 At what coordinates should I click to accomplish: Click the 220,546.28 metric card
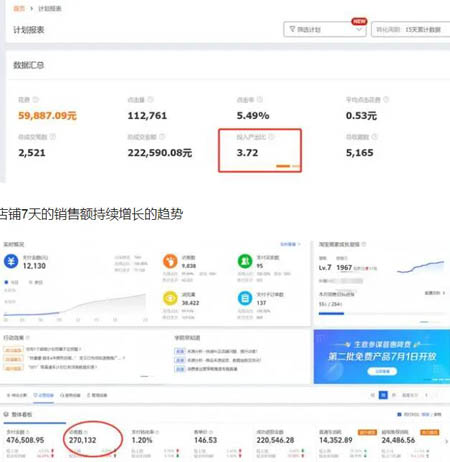click(280, 443)
